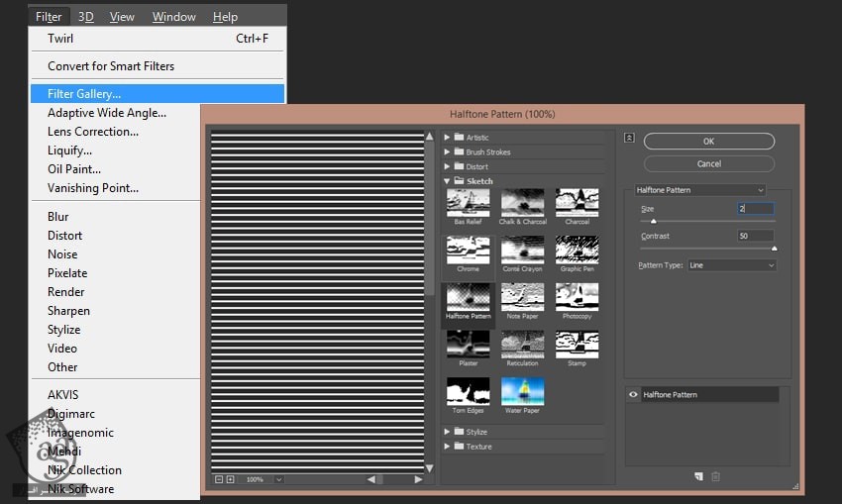Expand the Texture filter folder
The width and height of the screenshot is (842, 504).
tap(448, 447)
